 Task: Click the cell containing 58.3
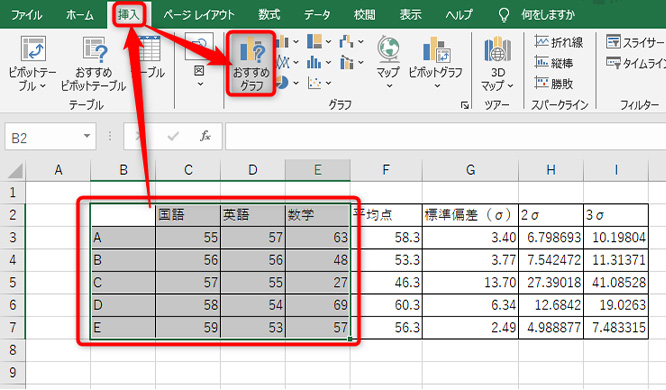click(x=386, y=237)
